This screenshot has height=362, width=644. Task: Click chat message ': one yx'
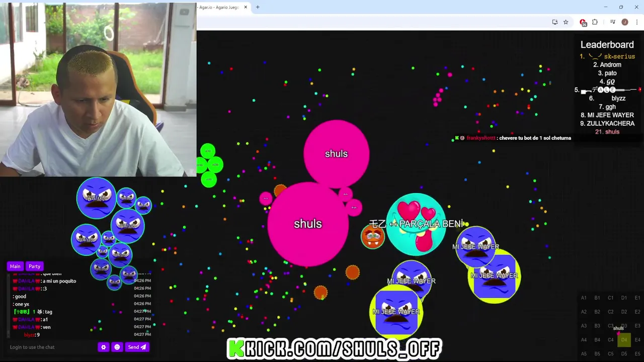point(21,304)
